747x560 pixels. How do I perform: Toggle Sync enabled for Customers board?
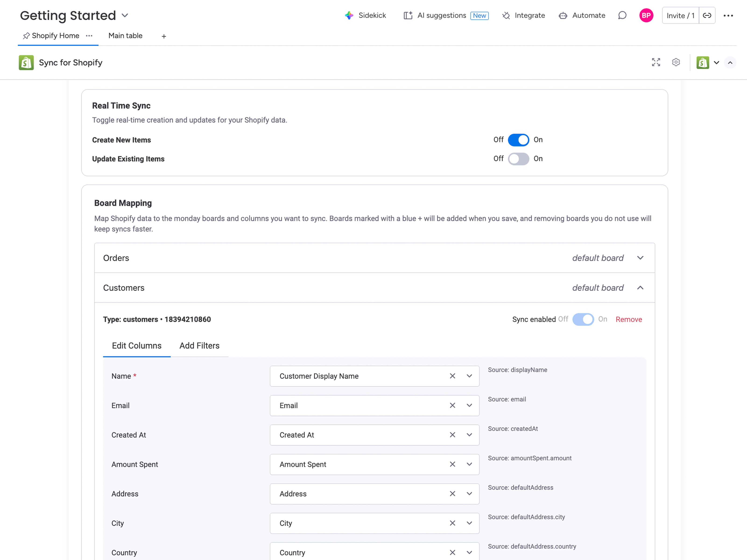click(x=583, y=319)
